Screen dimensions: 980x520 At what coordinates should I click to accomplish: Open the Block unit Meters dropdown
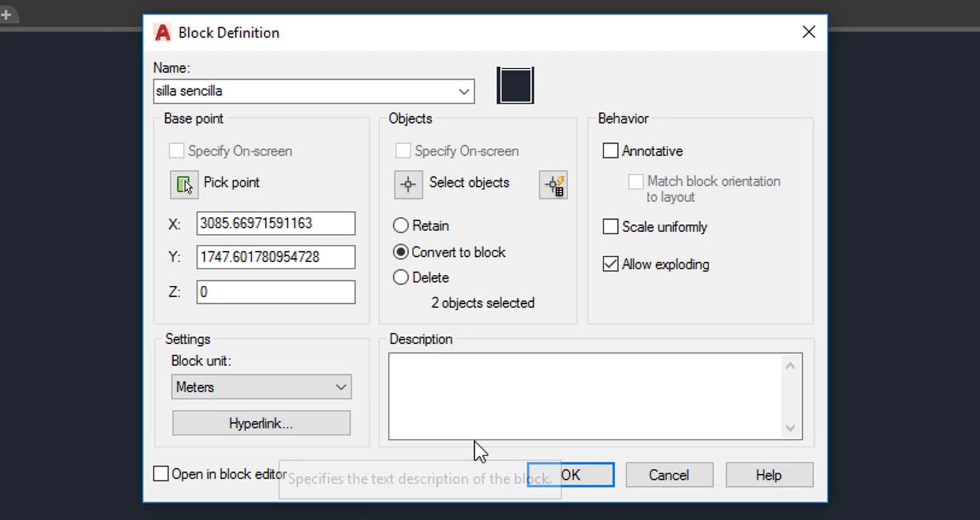tap(261, 387)
